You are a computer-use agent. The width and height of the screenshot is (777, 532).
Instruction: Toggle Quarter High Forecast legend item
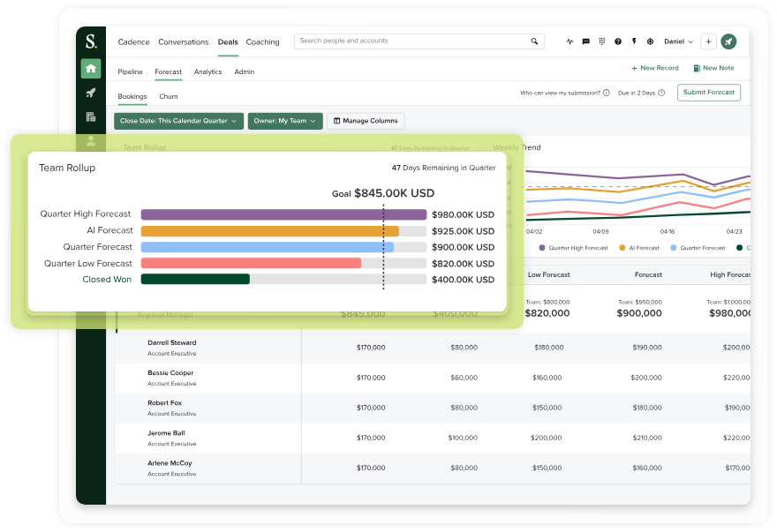click(573, 248)
